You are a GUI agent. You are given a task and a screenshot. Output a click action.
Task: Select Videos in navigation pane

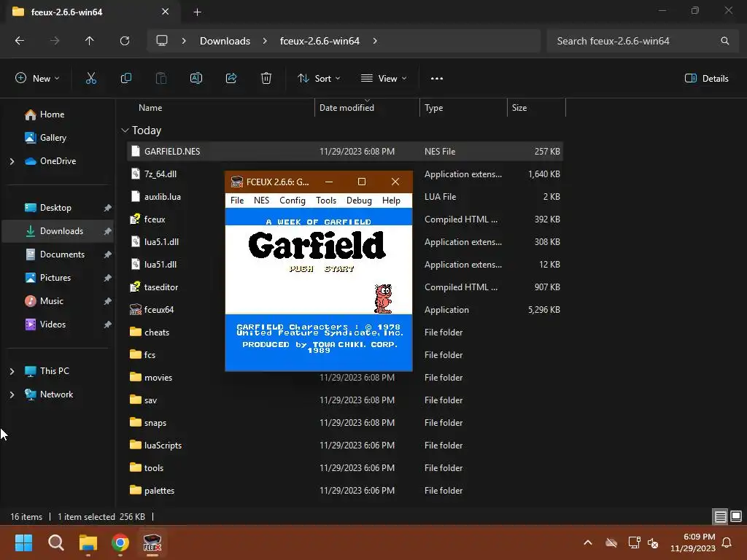coord(53,324)
